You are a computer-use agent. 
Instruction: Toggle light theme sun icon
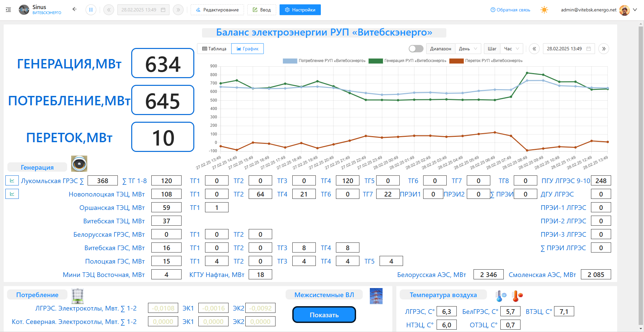point(544,10)
